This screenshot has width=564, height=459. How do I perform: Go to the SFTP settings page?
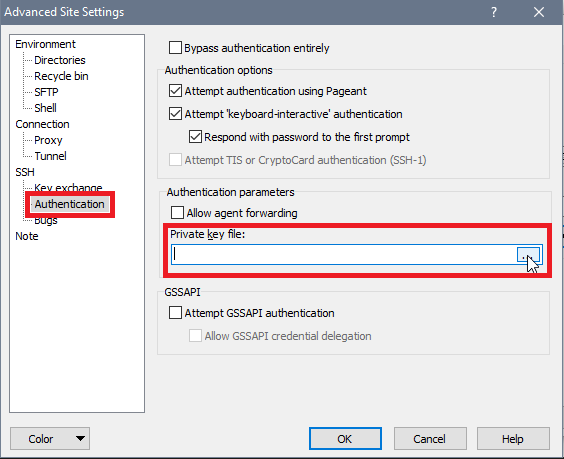point(46,92)
